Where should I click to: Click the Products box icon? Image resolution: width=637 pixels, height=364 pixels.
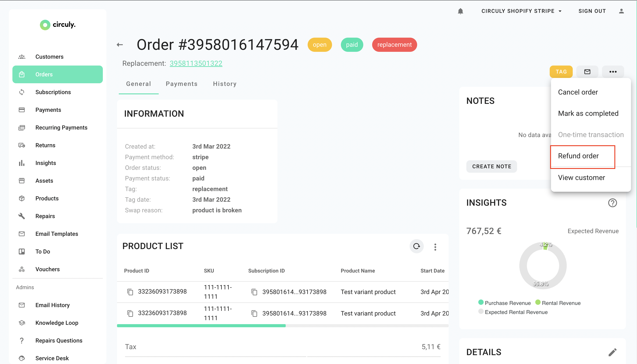(22, 198)
